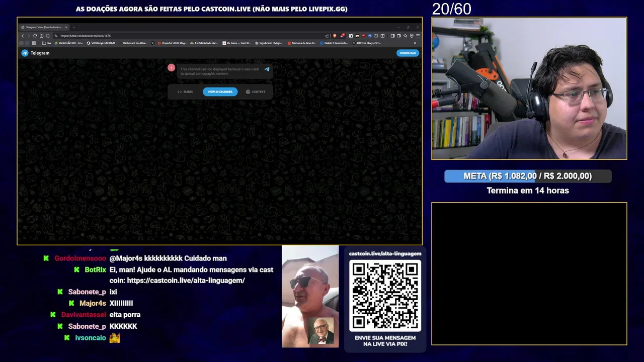Select the Telegram View tab

coord(44,27)
